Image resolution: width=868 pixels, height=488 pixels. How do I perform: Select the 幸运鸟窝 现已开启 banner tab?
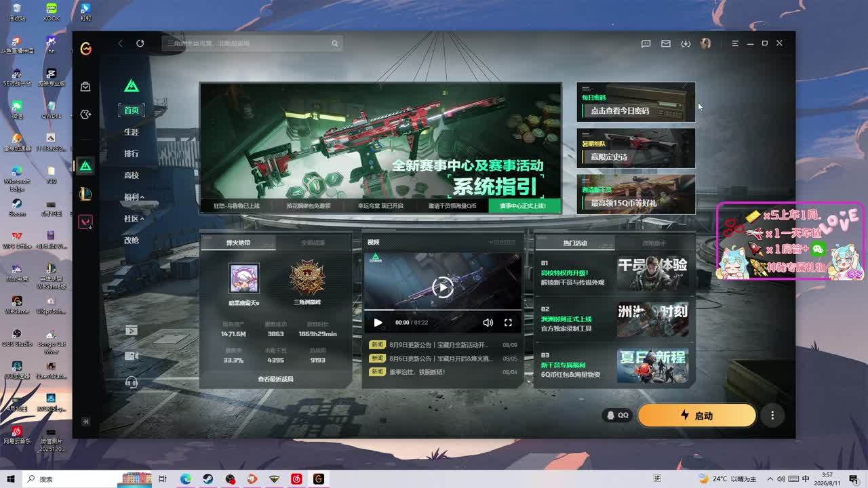(380, 206)
